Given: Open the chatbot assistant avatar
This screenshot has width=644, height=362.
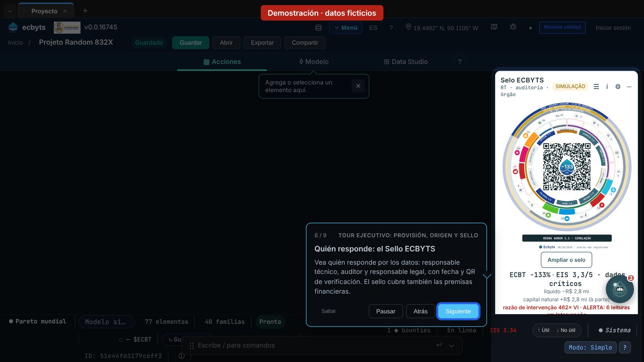Looking at the screenshot, I should [x=619, y=289].
